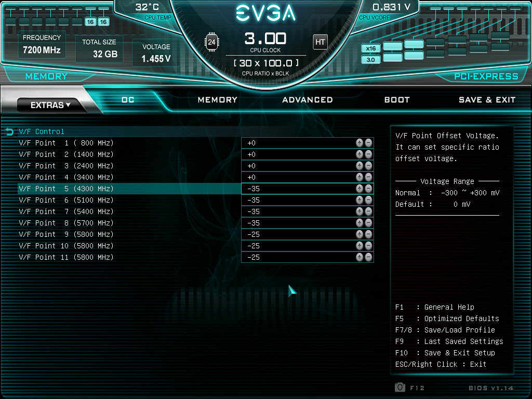The height and width of the screenshot is (399, 532).
Task: Click the F12 screenshot camera icon
Action: pyautogui.click(x=400, y=387)
